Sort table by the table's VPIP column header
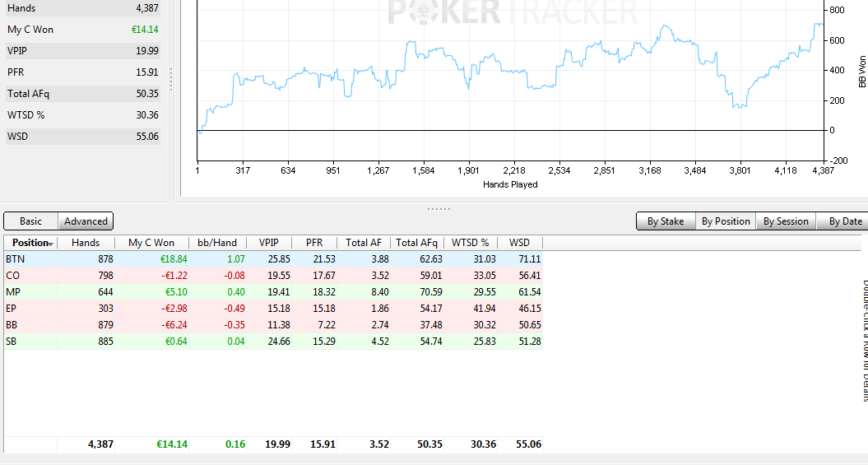 pyautogui.click(x=269, y=243)
